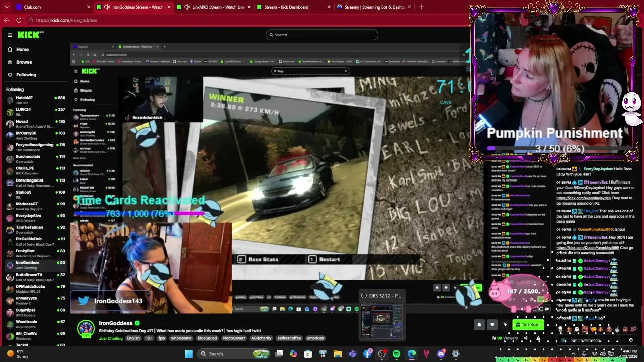Click the green Gift Subs button

[528, 325]
